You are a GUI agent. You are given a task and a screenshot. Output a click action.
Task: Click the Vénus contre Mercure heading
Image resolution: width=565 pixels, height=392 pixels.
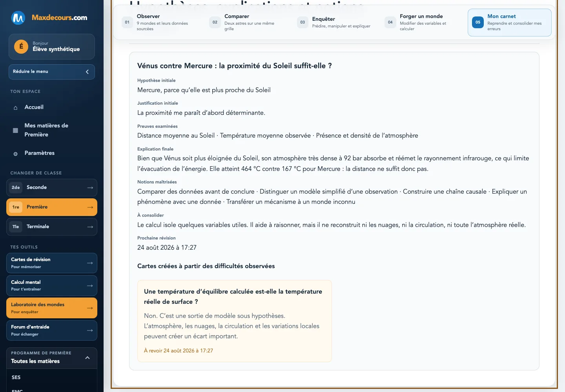coord(235,66)
